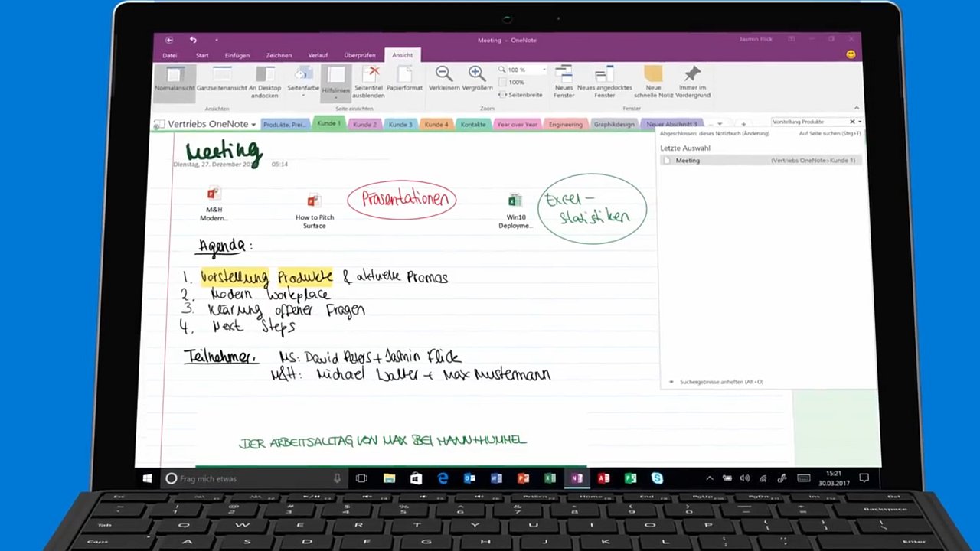This screenshot has width=980, height=551.
Task: Click Auf Seite suchen (Strg+F)
Action: [830, 133]
